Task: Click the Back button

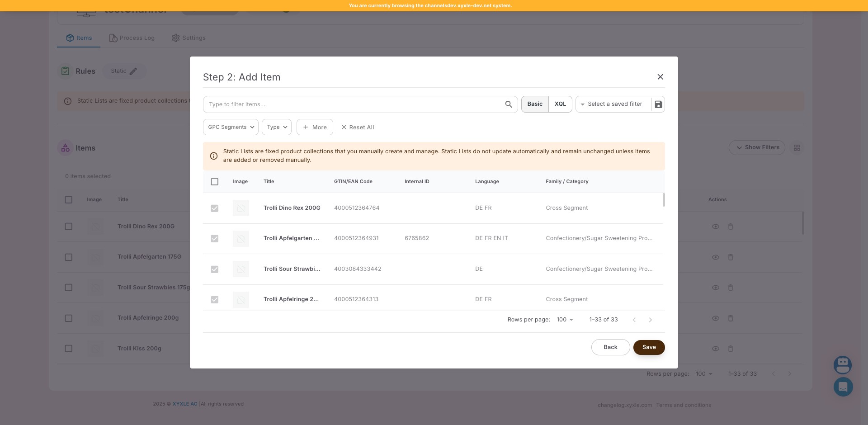Action: pos(610,347)
